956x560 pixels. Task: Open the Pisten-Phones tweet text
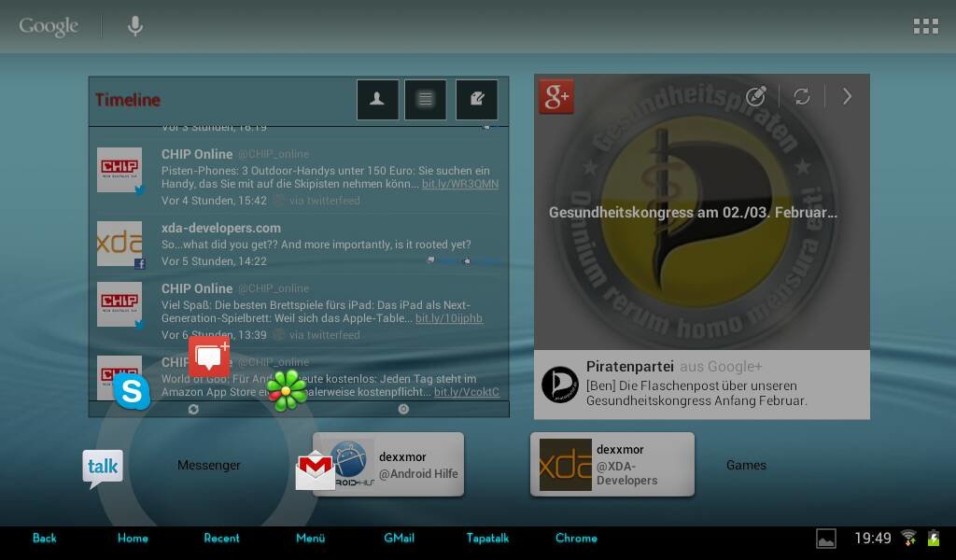click(330, 177)
